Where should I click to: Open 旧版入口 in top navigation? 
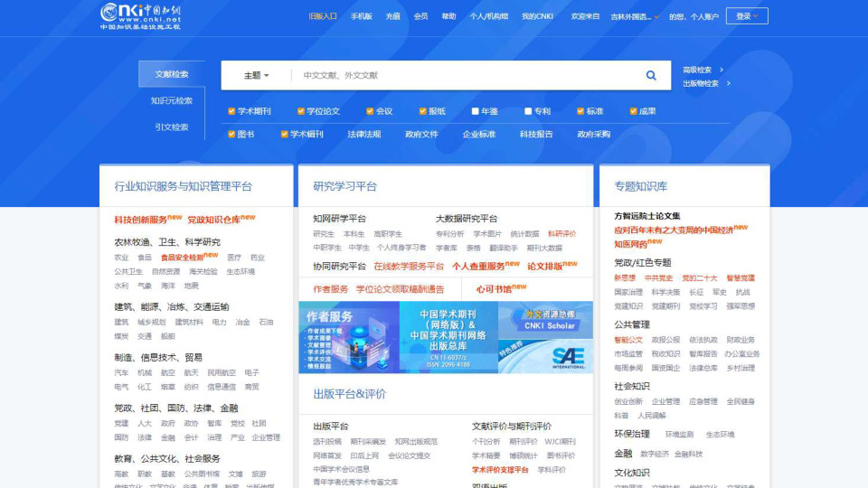point(323,16)
